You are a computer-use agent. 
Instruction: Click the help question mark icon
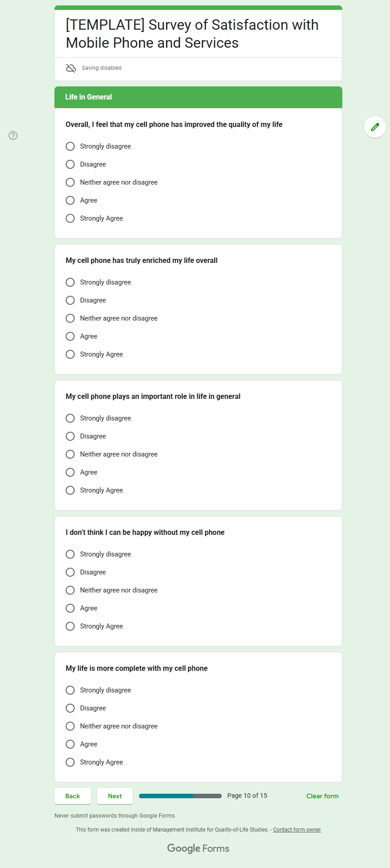[x=13, y=136]
